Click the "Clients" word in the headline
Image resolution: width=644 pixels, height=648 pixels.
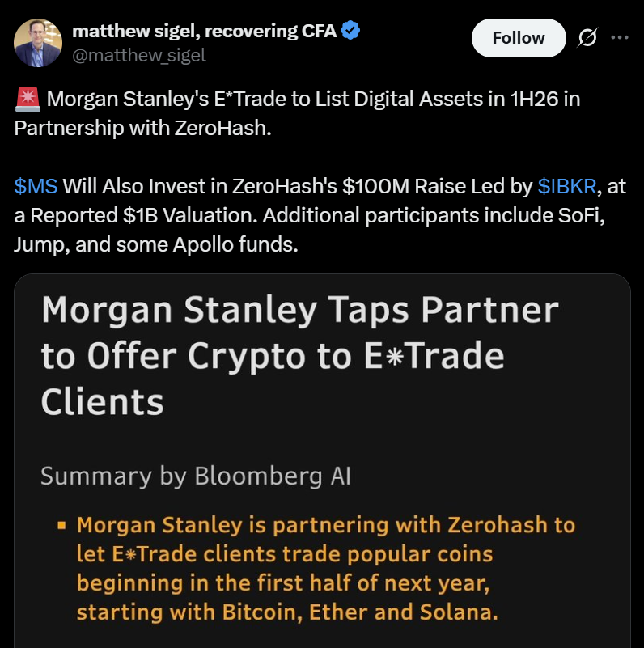103,401
